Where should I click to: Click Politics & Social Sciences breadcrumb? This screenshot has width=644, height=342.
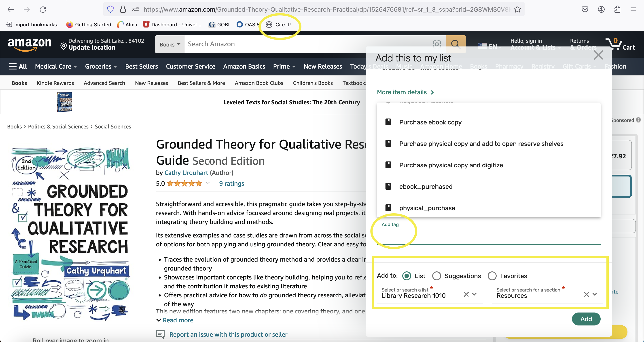tap(58, 126)
